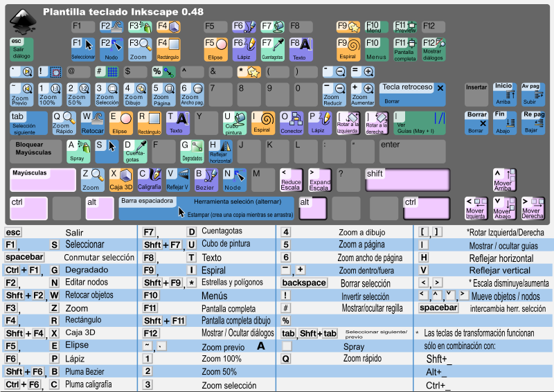This screenshot has width=554, height=392.
Task: Click the Barra espaciadora selection key
Action: point(206,208)
